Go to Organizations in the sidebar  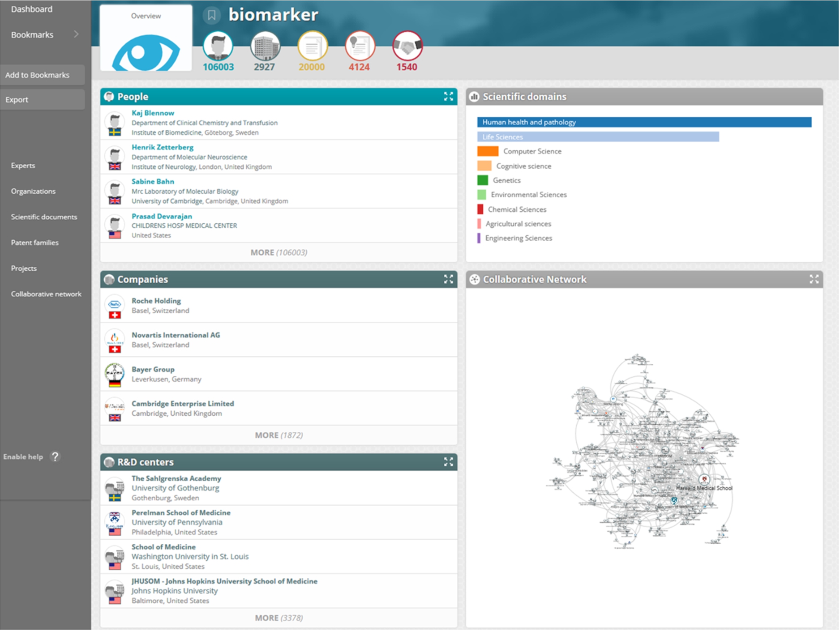click(x=33, y=191)
